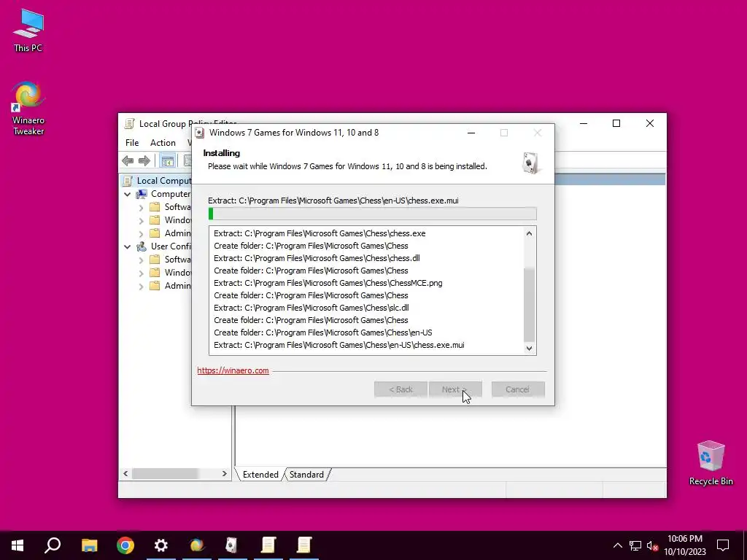Collapse the Computer Configuration node
Screen dimensions: 747x560
point(127,194)
